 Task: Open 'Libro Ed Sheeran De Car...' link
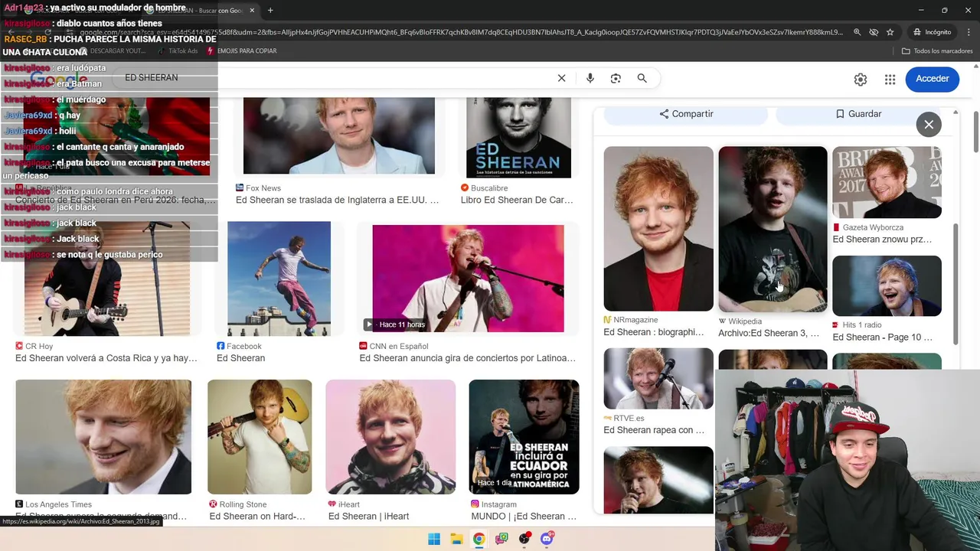517,200
